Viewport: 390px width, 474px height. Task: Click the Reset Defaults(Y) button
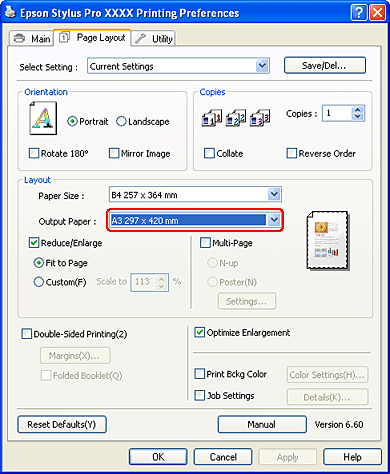62,424
